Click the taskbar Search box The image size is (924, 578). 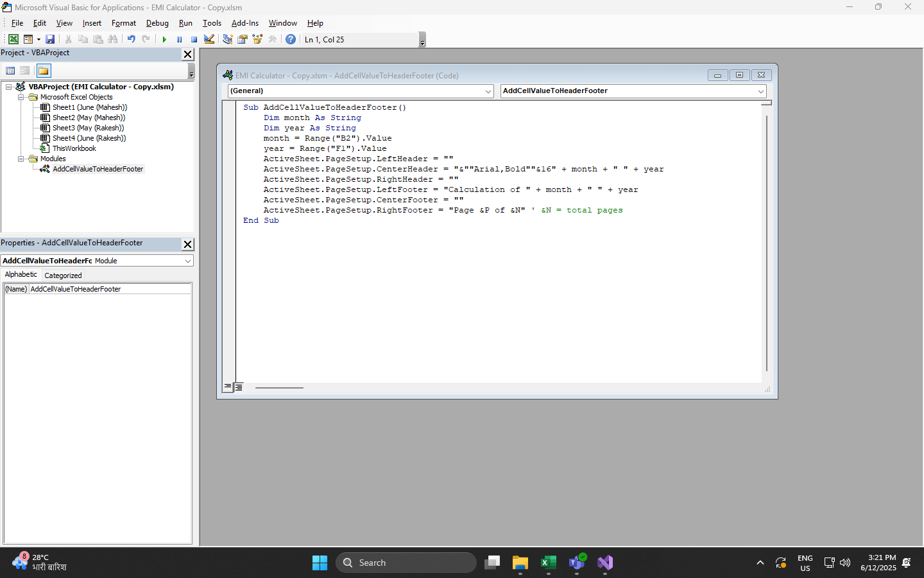[x=406, y=563]
